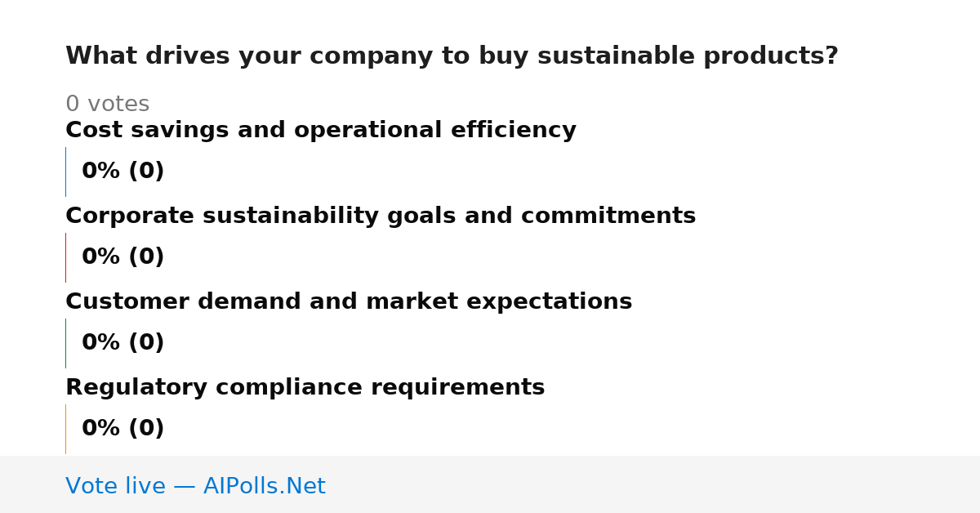Click 'Vote live' text in the footer

[x=115, y=487]
